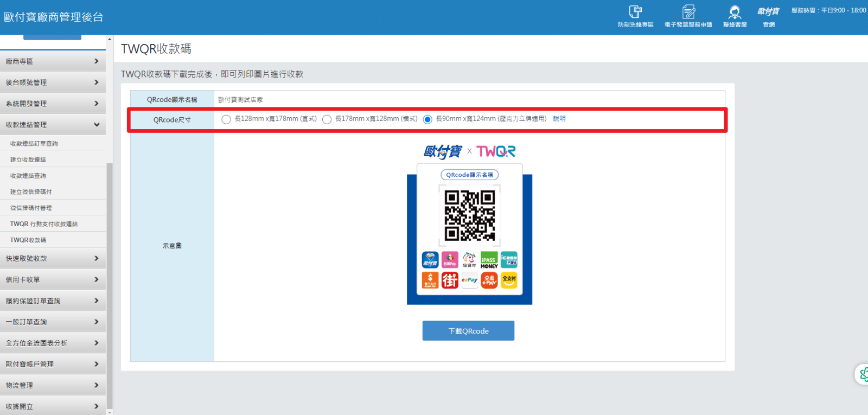The height and width of the screenshot is (415, 868).
Task: Open the 物流管理 menu
Action: pyautogui.click(x=53, y=386)
